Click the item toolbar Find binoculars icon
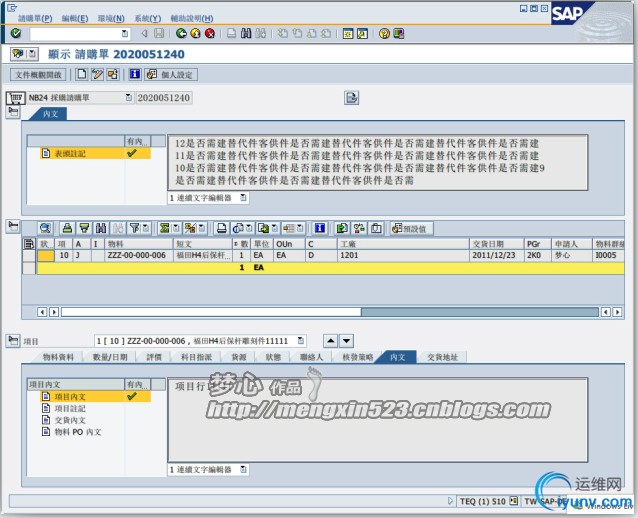 coord(101,228)
